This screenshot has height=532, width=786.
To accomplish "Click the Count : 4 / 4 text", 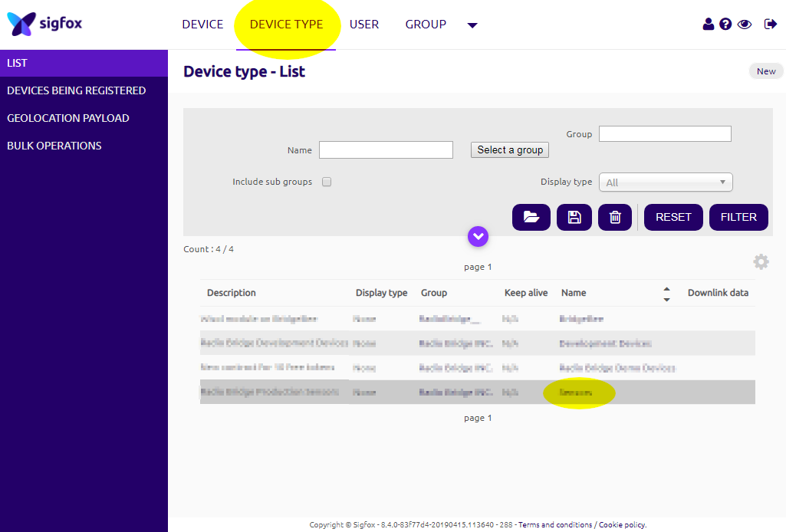I will (x=209, y=249).
